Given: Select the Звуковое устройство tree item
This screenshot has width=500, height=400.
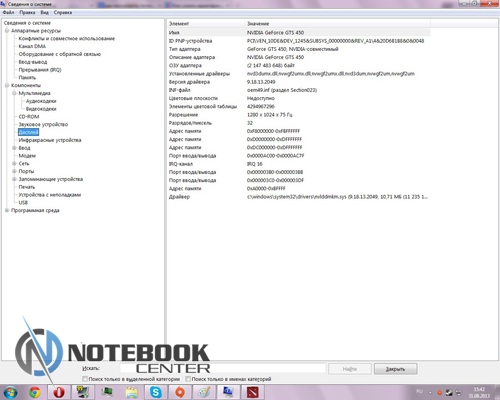Looking at the screenshot, I should (43, 124).
